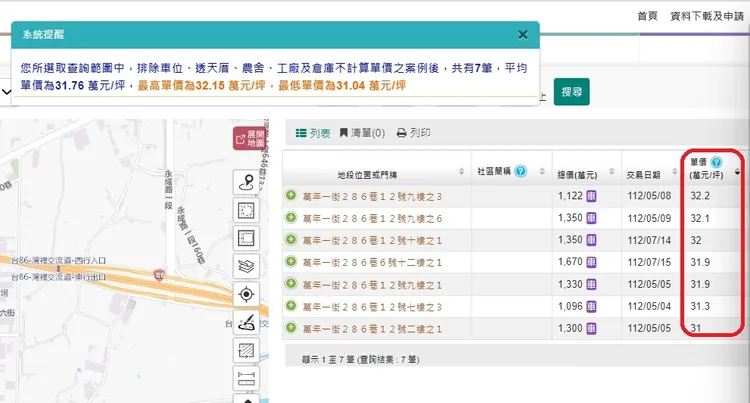Screen dimensions: 750x403
Task: Click the help icon next to 社區簡稱
Action: tap(520, 170)
